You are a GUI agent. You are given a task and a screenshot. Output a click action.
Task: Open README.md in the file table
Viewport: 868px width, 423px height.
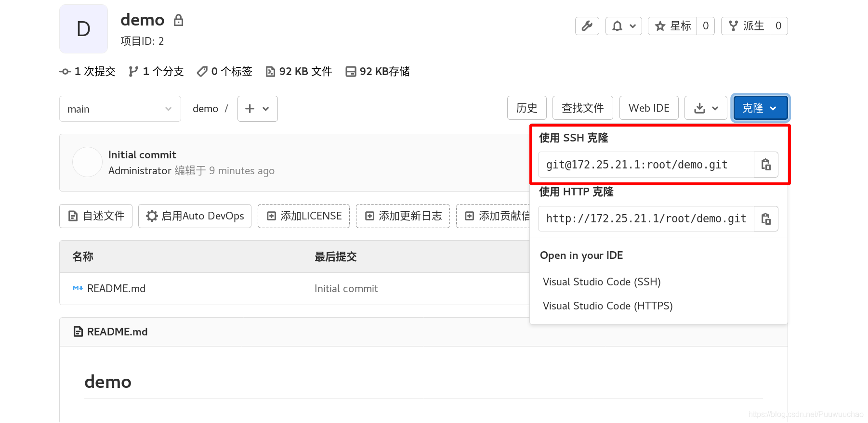coord(116,289)
